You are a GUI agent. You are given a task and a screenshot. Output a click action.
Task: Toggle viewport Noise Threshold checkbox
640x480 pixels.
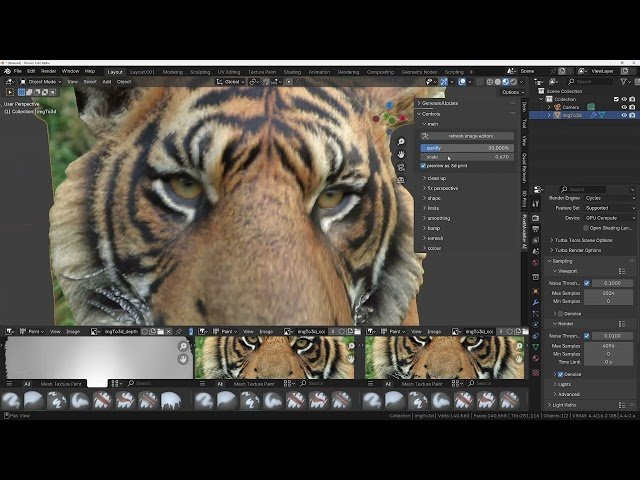point(587,283)
